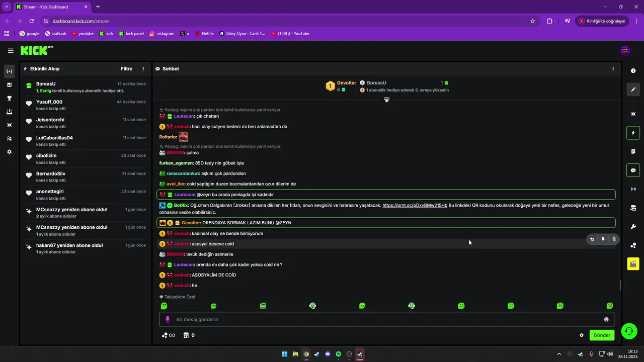This screenshot has width=644, height=362.
Task: Click Gönder send button
Action: coord(602,335)
